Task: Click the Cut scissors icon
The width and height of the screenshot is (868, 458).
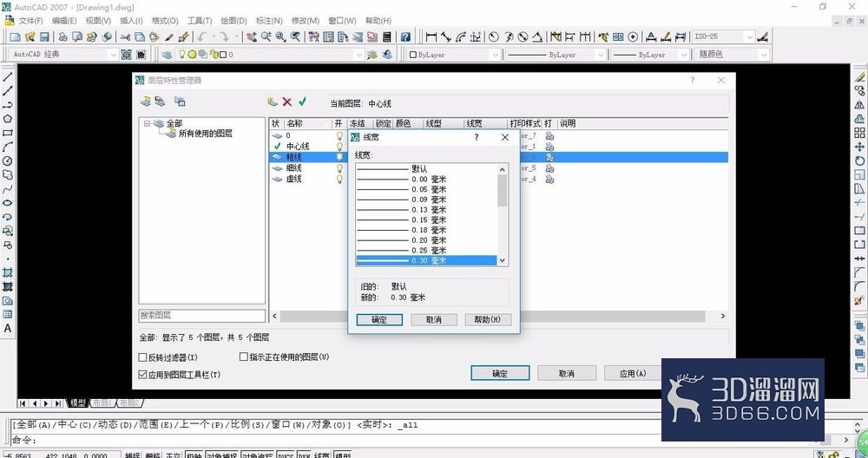Action: 125,37
